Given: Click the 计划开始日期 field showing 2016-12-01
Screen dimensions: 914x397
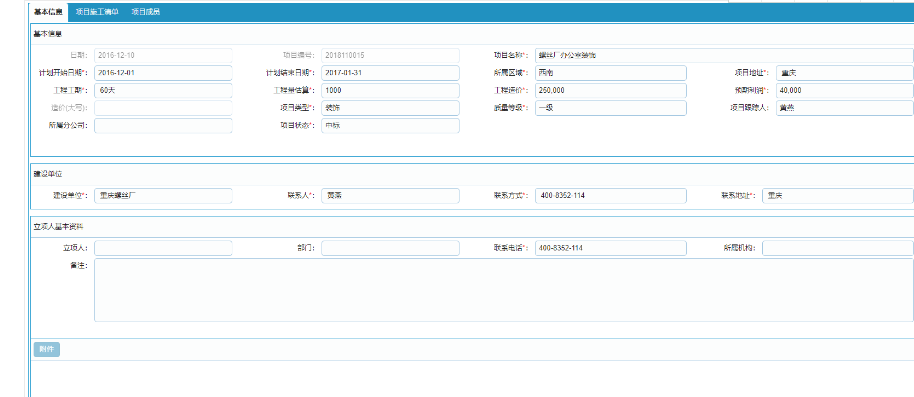Looking at the screenshot, I should point(163,73).
